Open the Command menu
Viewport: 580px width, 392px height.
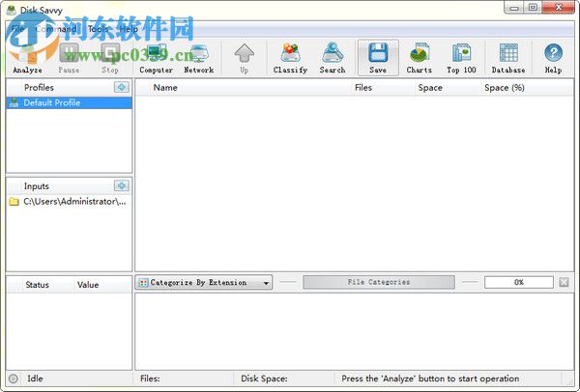[x=56, y=29]
